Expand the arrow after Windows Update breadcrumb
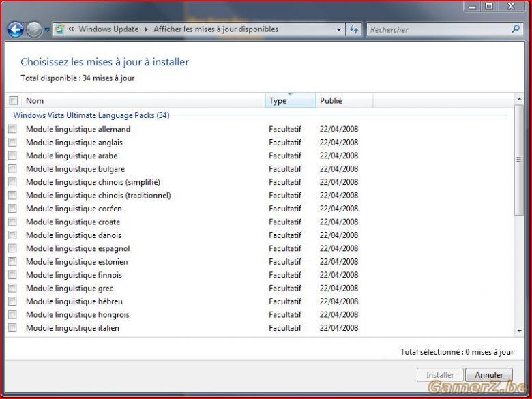Image resolution: width=532 pixels, height=399 pixels. point(146,29)
